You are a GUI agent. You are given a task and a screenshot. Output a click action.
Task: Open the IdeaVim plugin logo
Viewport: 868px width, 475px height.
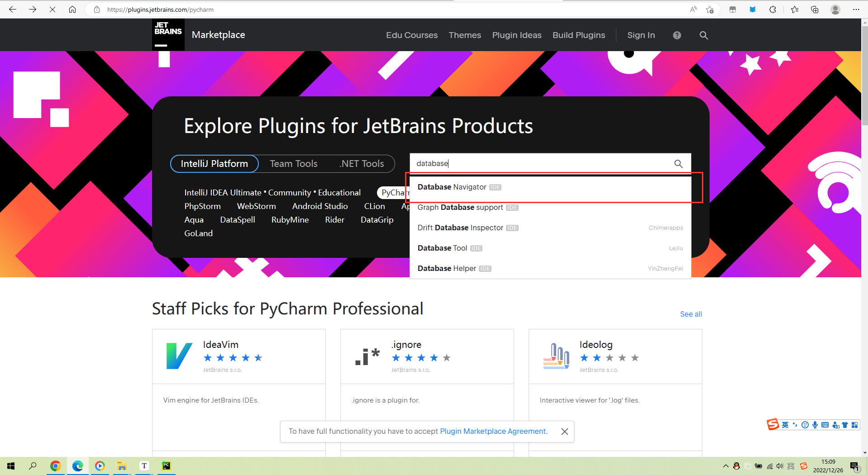[179, 356]
